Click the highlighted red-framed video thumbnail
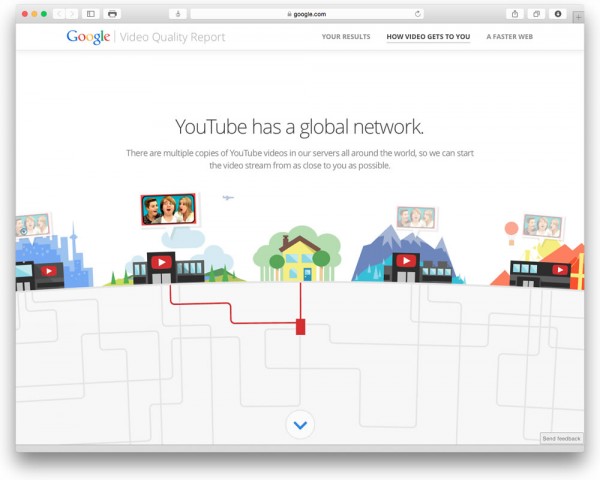Image resolution: width=600 pixels, height=480 pixels. [168, 209]
